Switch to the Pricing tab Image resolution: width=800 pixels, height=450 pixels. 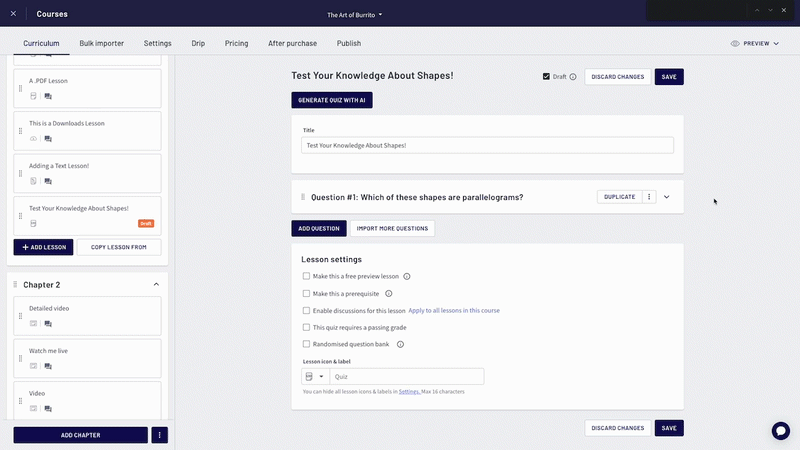pos(236,43)
